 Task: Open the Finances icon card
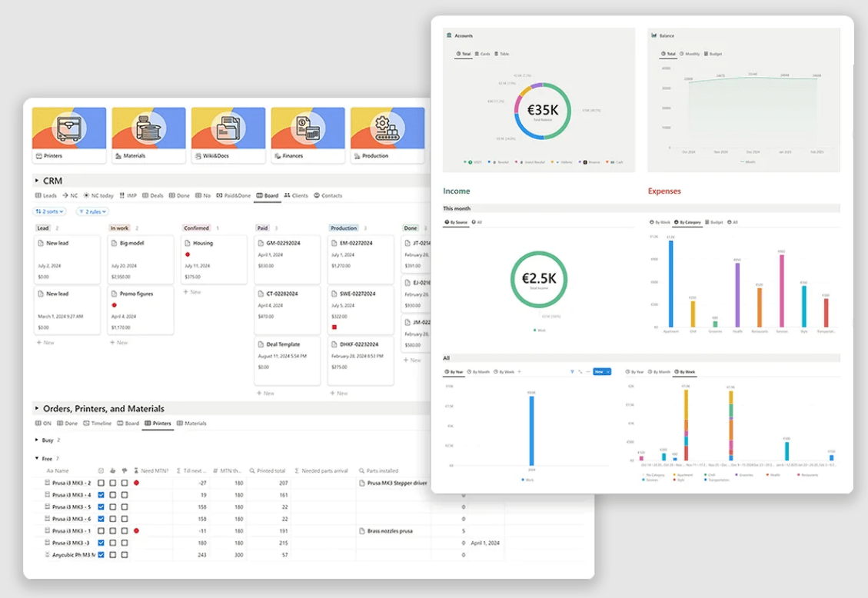(308, 127)
